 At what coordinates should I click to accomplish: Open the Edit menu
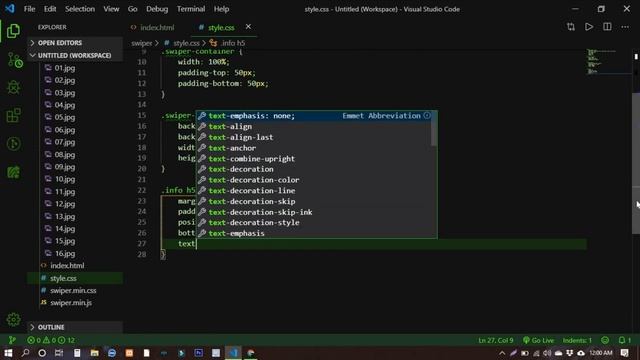pyautogui.click(x=50, y=9)
